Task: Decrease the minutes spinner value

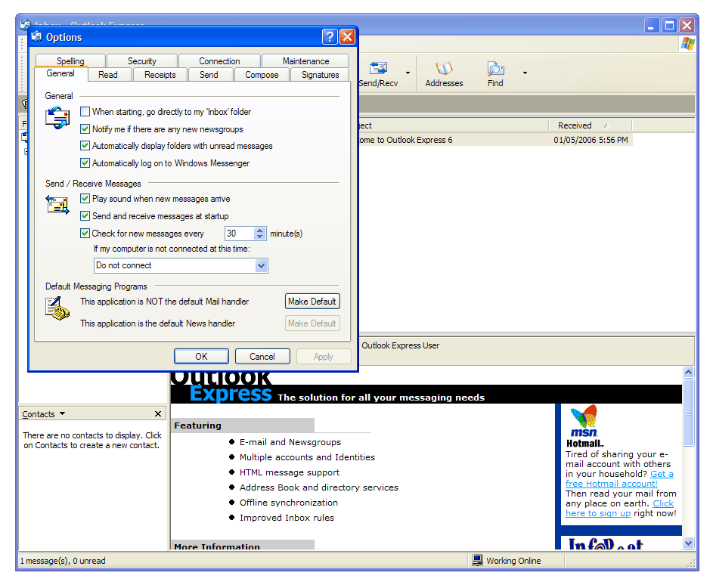Action: click(259, 237)
